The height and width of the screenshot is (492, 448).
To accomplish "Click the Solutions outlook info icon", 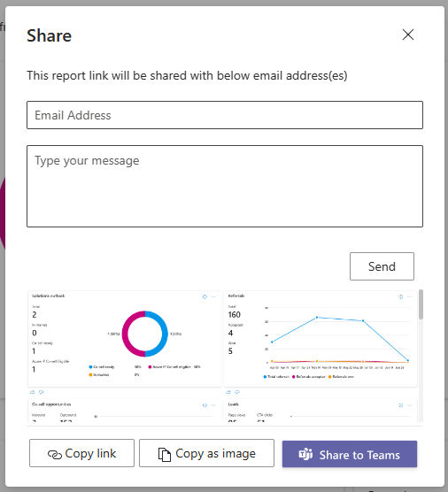I will (205, 296).
